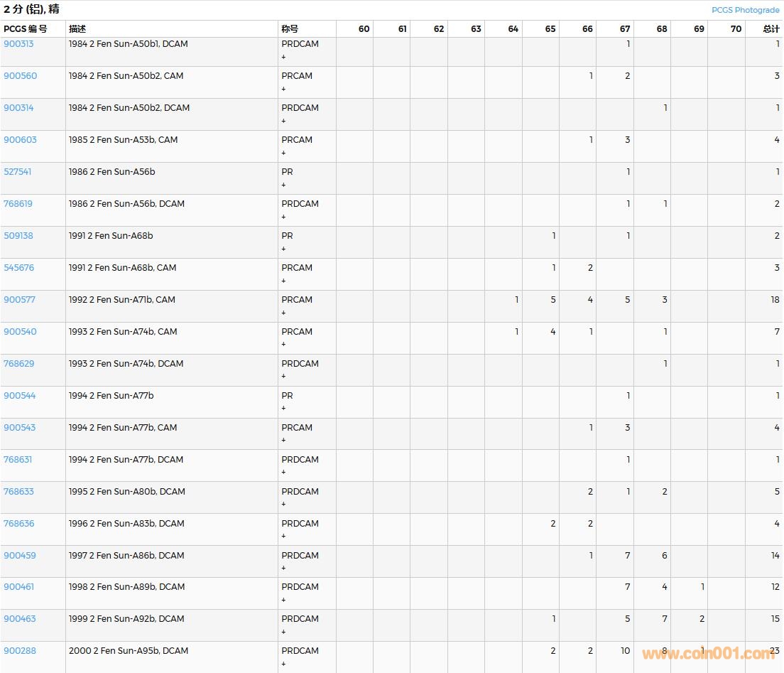
Task: Click PCGS number 900577 for 1992 coin
Action: click(x=20, y=300)
